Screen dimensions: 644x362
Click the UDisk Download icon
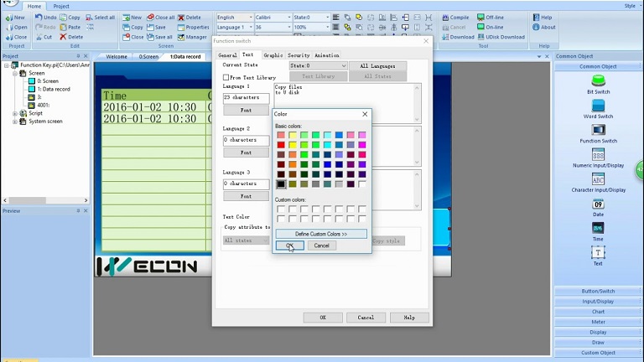click(x=480, y=37)
